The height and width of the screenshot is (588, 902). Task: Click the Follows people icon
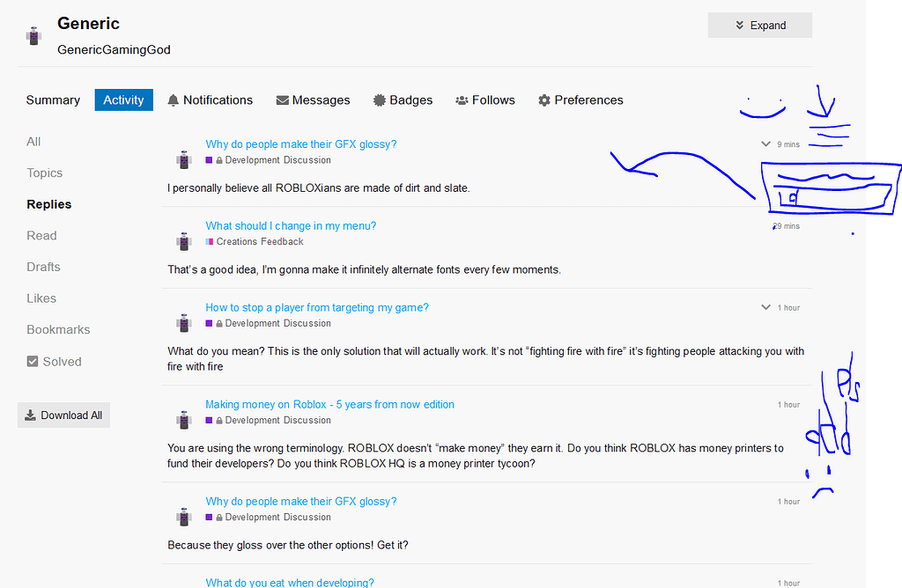[x=461, y=99]
